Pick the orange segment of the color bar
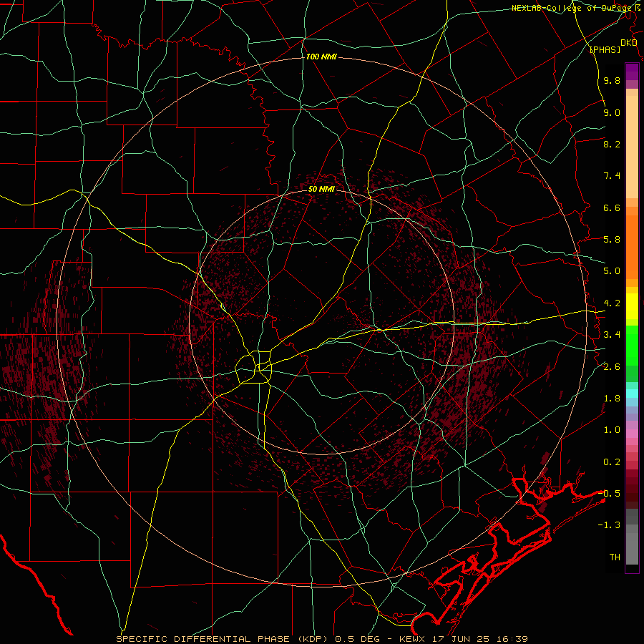 click(632, 247)
